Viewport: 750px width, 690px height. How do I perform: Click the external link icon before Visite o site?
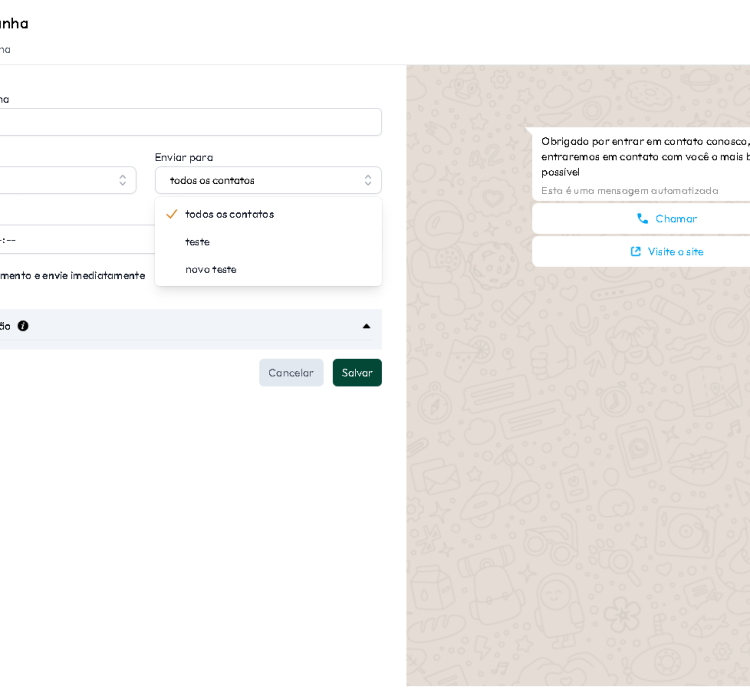pyautogui.click(x=635, y=252)
